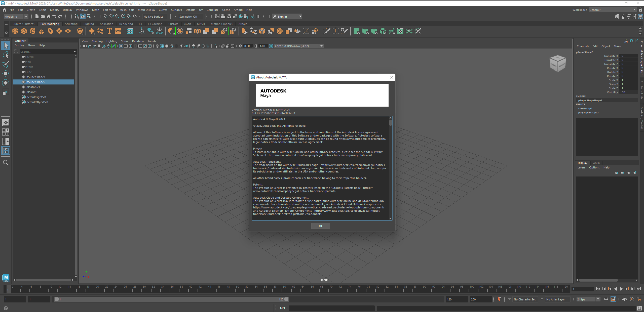
Task: Open the 24 fps frame rate dropdown
Action: point(588,299)
